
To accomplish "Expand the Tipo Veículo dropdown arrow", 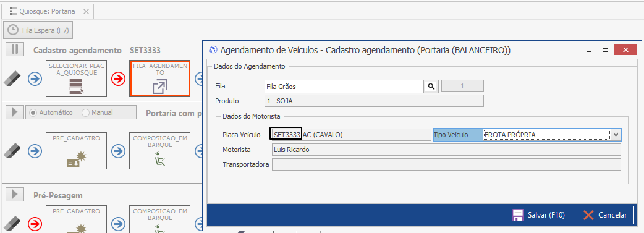I will pos(616,134).
